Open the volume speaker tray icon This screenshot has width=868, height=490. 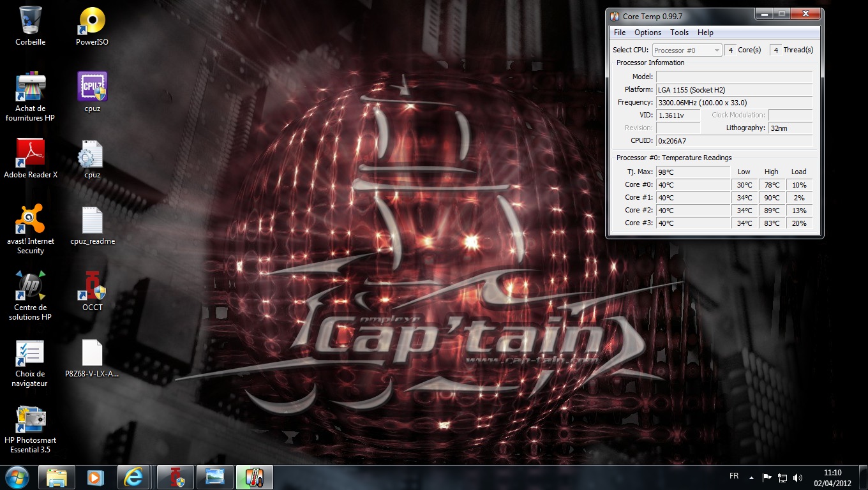797,478
